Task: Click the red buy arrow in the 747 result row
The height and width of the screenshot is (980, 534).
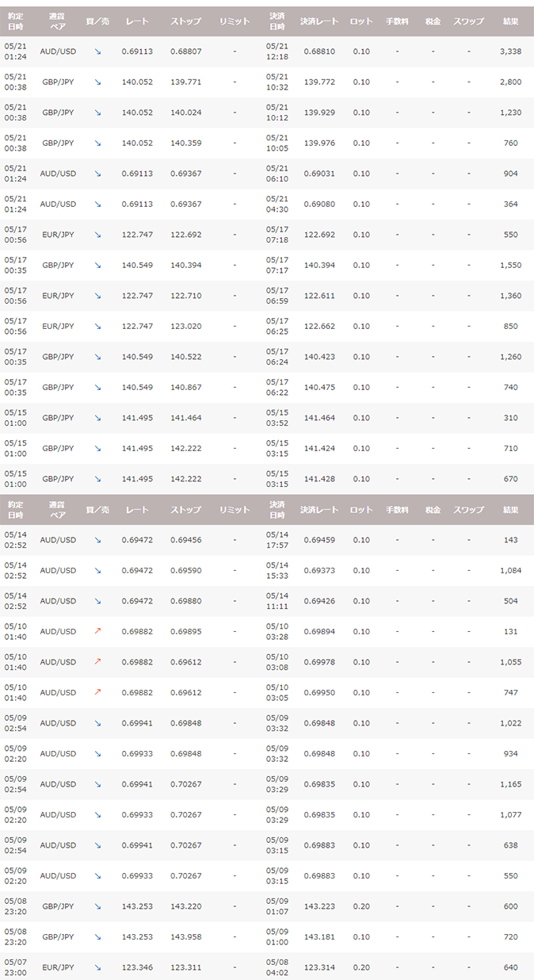Action: point(97,693)
